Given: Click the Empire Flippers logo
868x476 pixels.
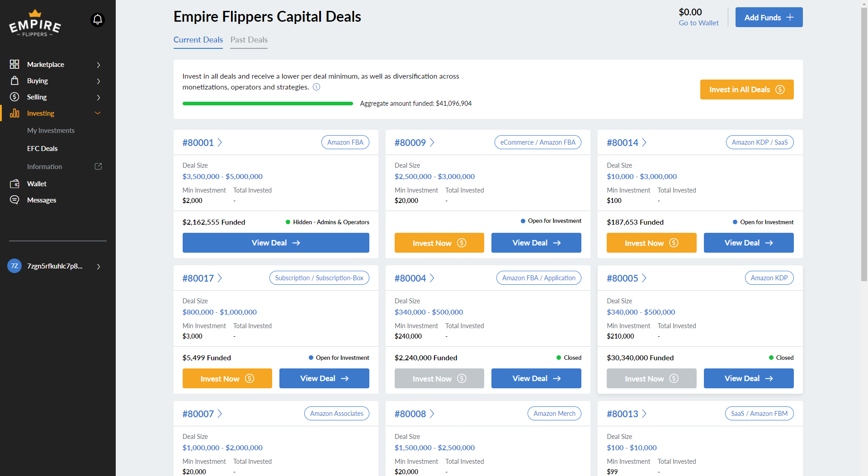Looking at the screenshot, I should coord(35,24).
